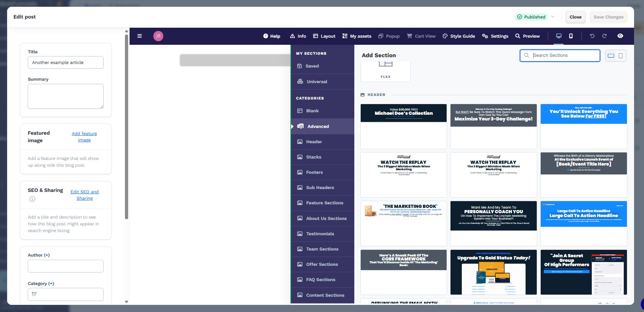This screenshot has width=644, height=312.
Task: Pick the CORE FRAMEWORK header template
Action: click(x=404, y=272)
